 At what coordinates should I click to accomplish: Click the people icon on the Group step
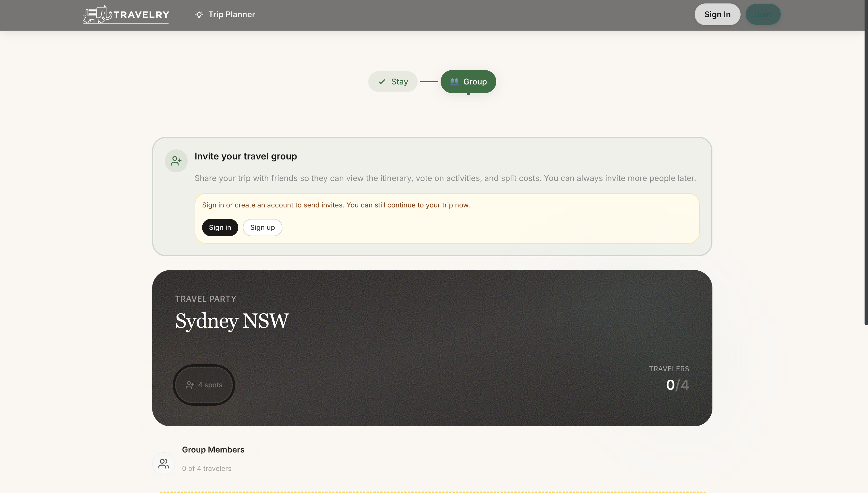click(454, 82)
